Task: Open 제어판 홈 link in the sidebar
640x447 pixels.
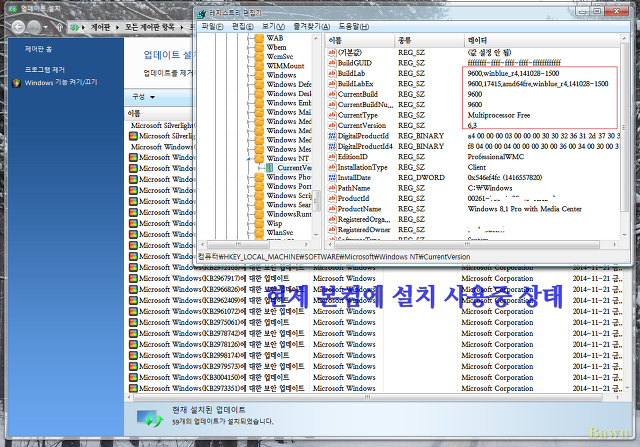Action: point(38,49)
